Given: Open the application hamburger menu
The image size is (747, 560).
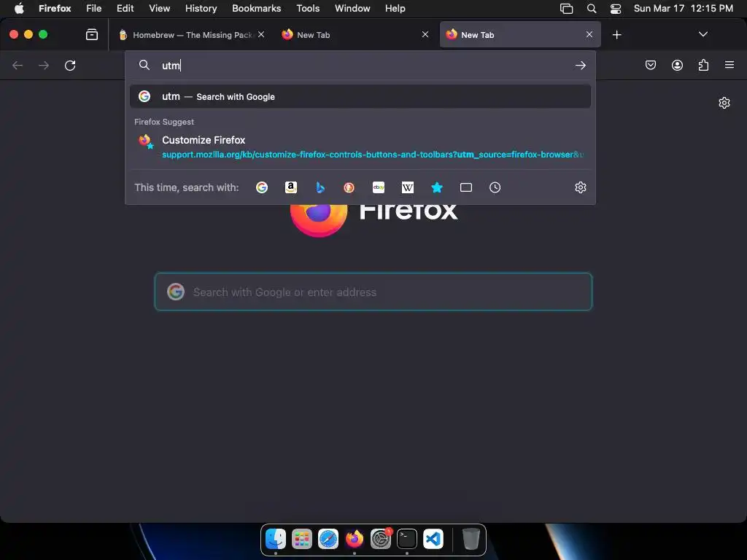Looking at the screenshot, I should tap(729, 65).
